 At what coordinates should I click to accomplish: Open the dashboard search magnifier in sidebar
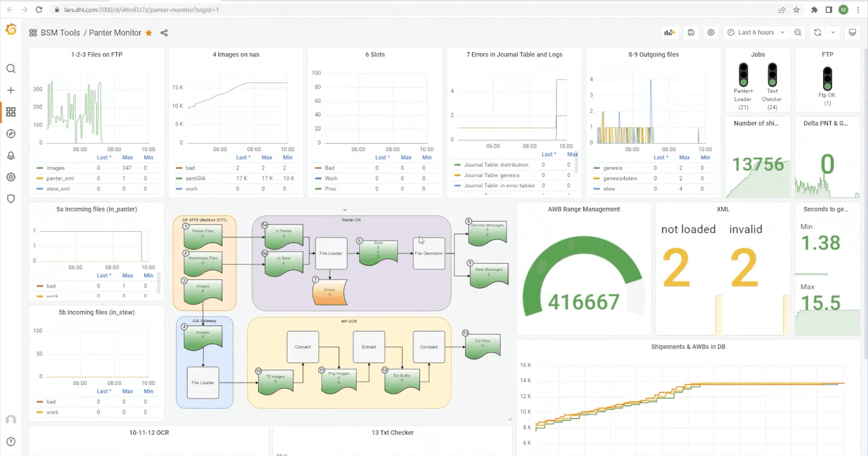(11, 68)
